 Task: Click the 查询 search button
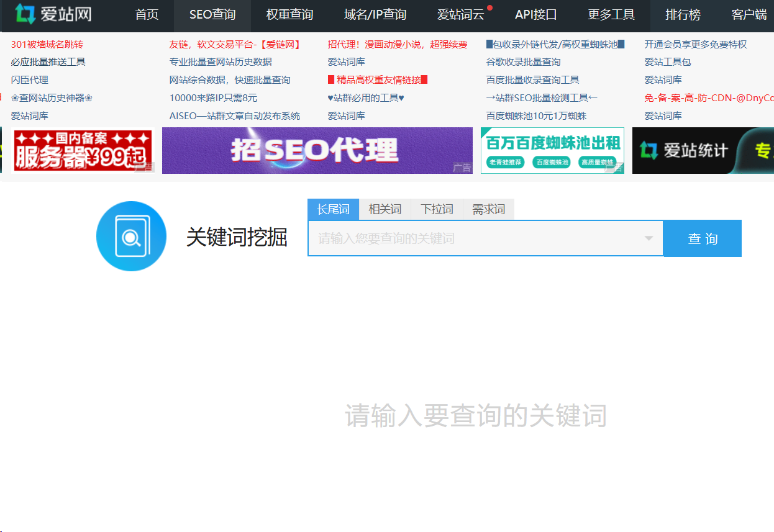pos(703,238)
